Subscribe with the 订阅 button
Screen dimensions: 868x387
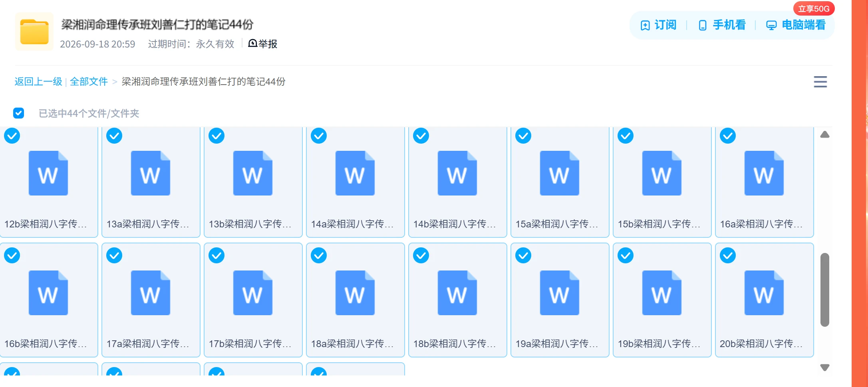(x=658, y=25)
